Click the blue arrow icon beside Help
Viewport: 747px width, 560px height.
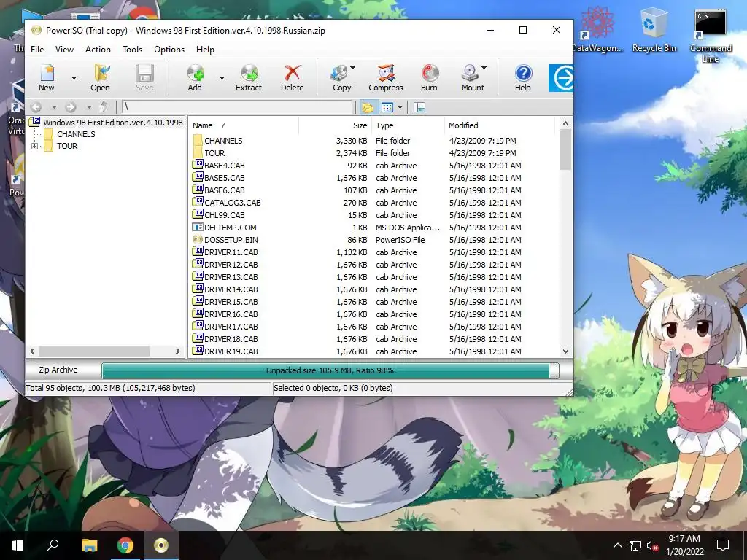point(561,77)
